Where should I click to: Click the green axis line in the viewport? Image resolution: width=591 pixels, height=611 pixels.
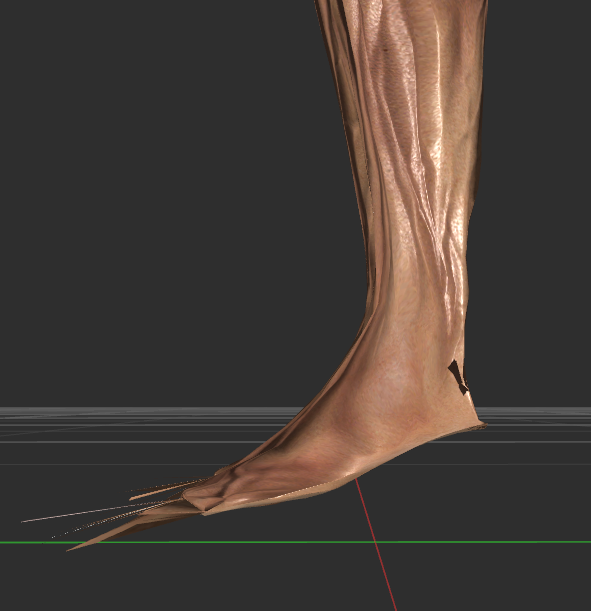click(x=295, y=542)
